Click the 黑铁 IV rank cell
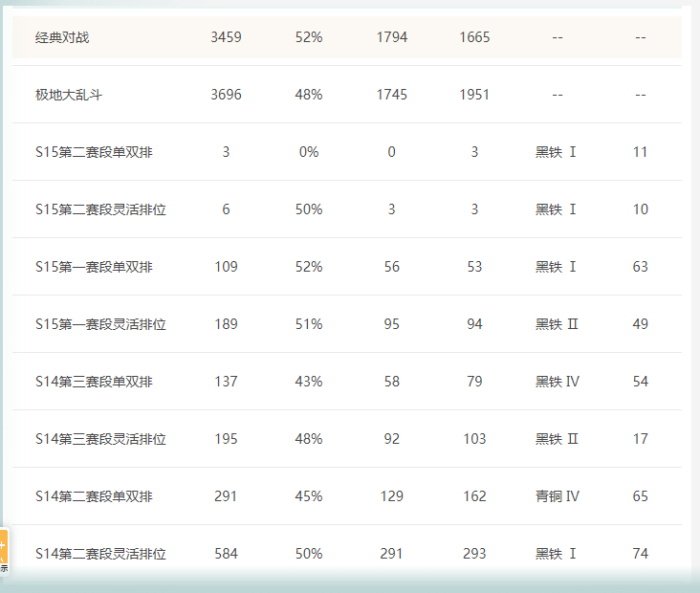The width and height of the screenshot is (700, 593). tap(558, 382)
